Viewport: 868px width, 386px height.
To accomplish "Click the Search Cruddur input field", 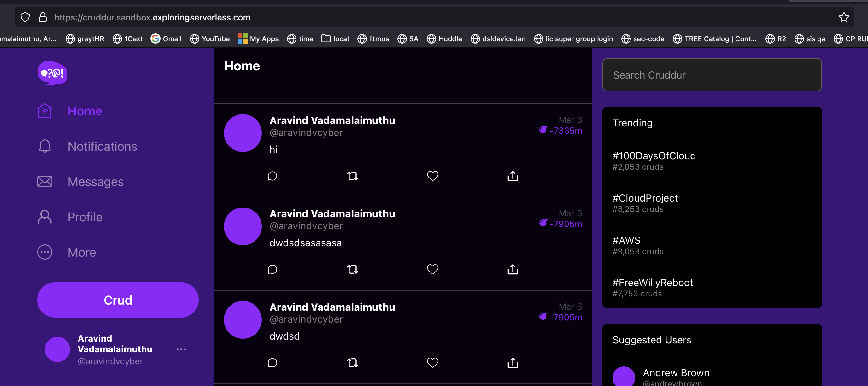I will click(712, 75).
